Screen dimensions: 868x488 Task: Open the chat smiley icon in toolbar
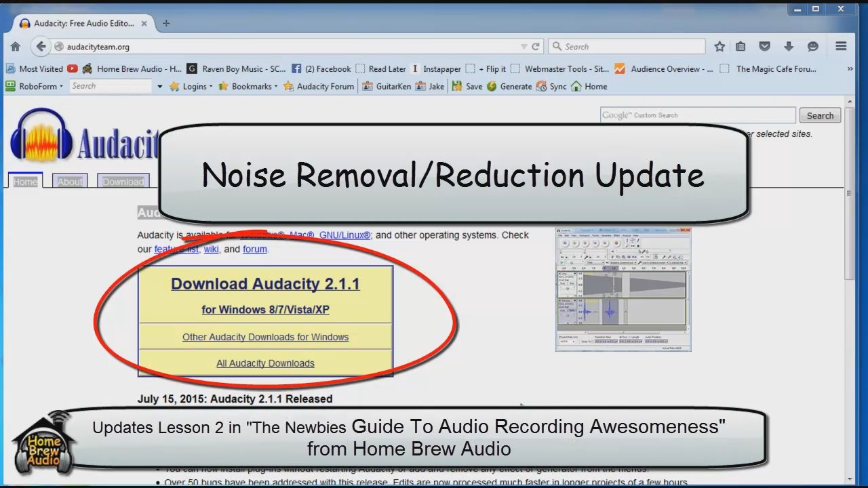click(x=812, y=47)
